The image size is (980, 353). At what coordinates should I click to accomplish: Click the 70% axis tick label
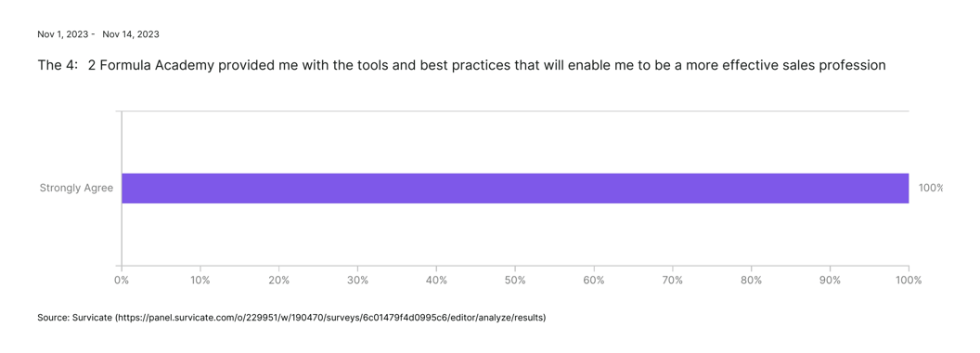[673, 281]
